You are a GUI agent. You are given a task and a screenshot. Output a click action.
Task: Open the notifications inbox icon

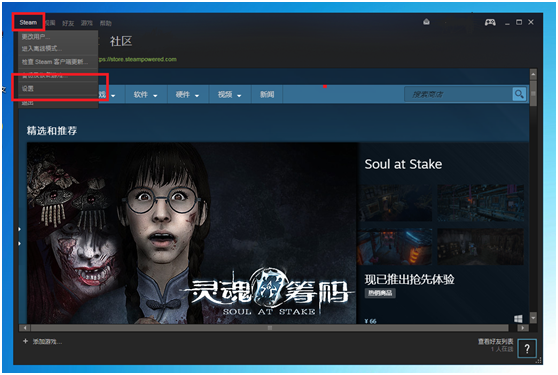click(426, 22)
